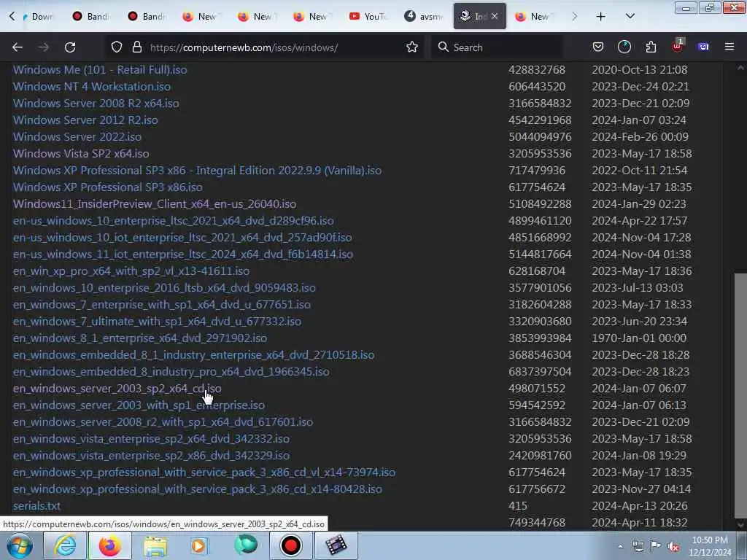View site security padlock info
Viewport: 747px width, 560px height.
(x=137, y=47)
